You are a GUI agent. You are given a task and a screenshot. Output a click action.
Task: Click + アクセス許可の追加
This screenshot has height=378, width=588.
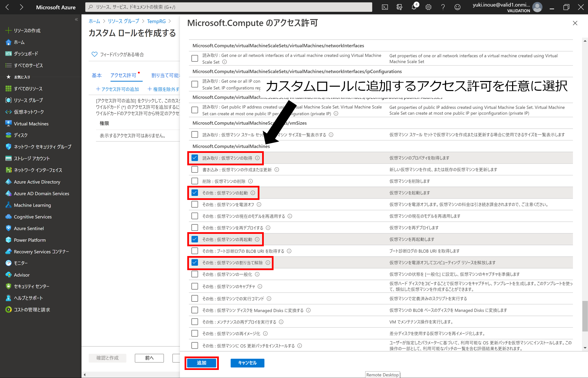coord(117,89)
